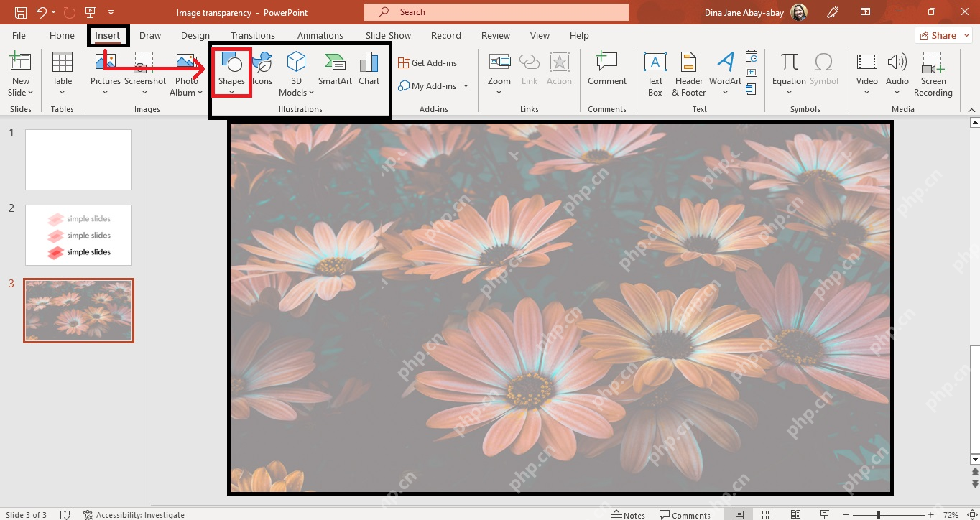The width and height of the screenshot is (980, 520).
Task: Click Accessibility: Investigate in status bar
Action: point(134,515)
